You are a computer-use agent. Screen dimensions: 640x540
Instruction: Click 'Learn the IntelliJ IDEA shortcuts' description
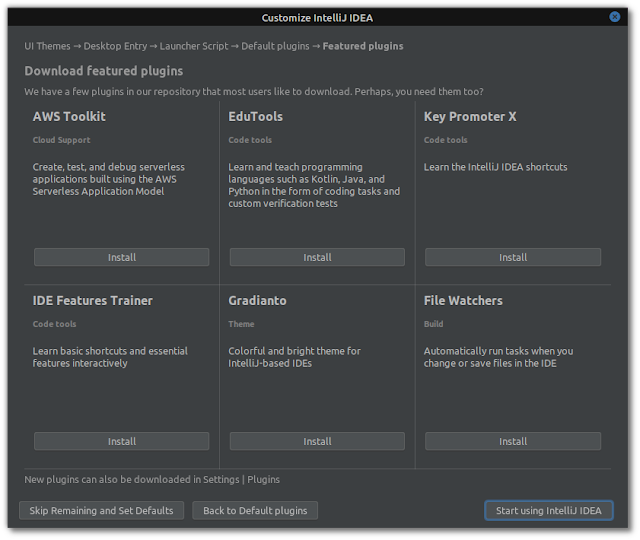496,167
